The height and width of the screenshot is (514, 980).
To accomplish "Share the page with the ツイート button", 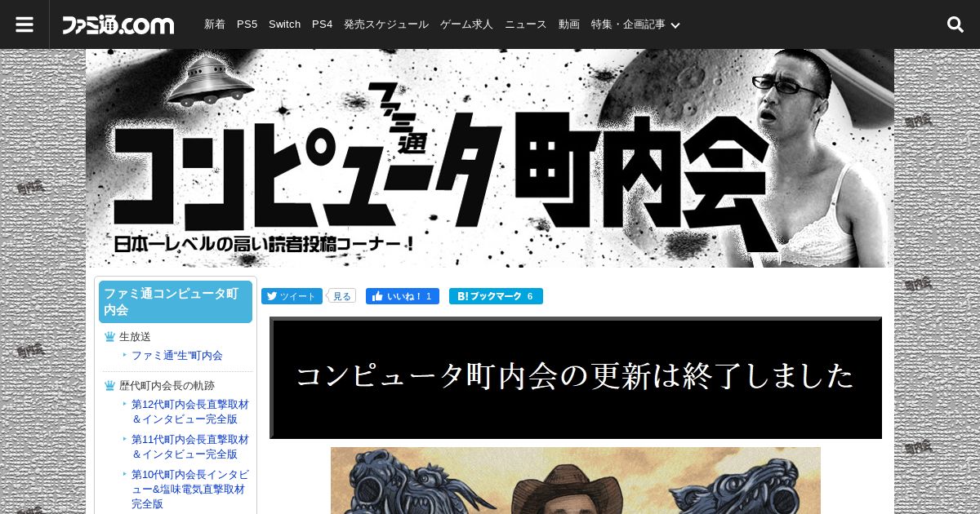I will point(292,296).
